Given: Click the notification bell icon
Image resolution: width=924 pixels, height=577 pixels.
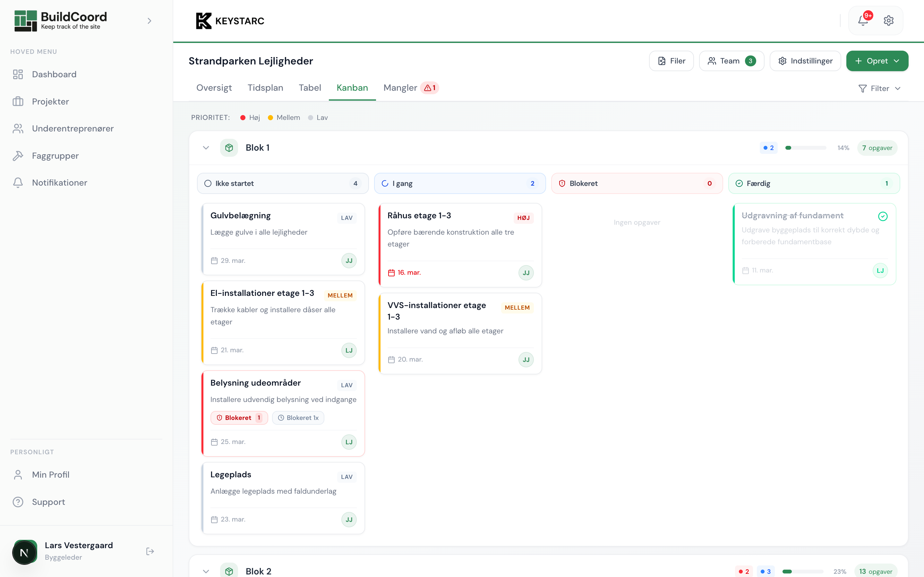Looking at the screenshot, I should click(x=863, y=21).
